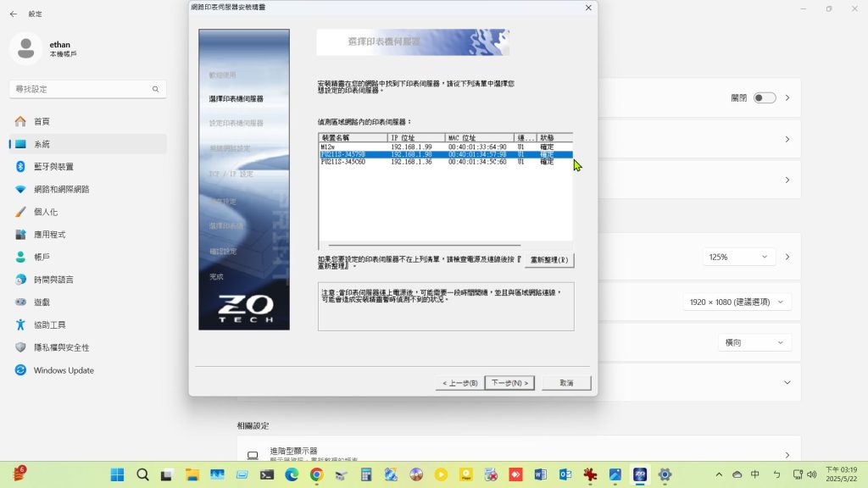Open Google Chrome from the taskbar
Screen dimensions: 868x488
(316, 475)
